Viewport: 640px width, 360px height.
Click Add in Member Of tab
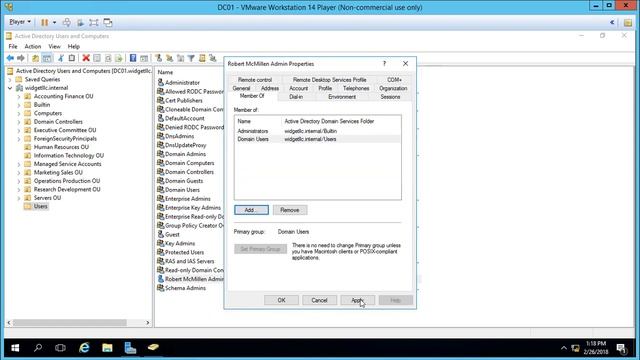251,210
